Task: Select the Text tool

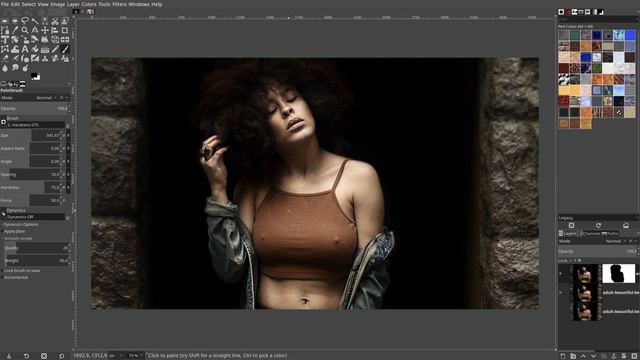Action: [x=25, y=49]
